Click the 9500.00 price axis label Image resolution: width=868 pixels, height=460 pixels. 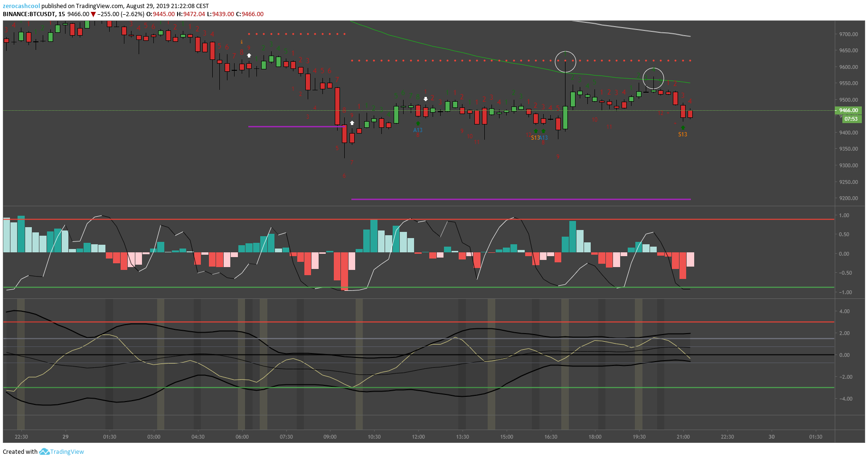849,100
